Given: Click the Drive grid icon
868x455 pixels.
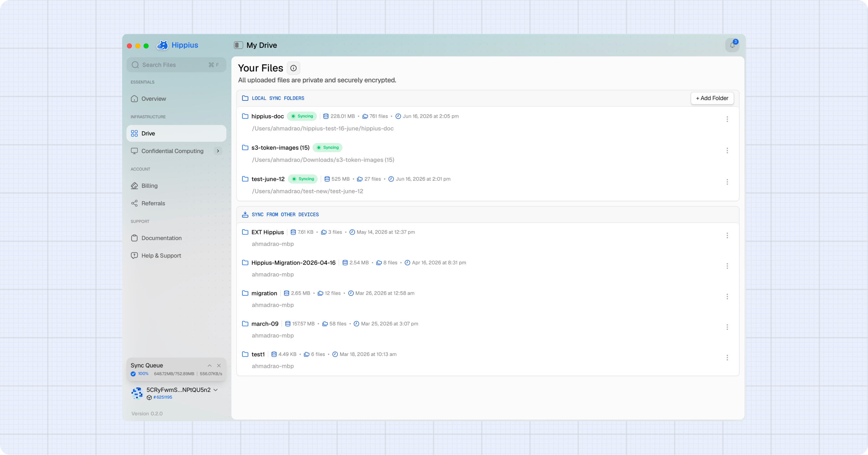Looking at the screenshot, I should tap(134, 134).
